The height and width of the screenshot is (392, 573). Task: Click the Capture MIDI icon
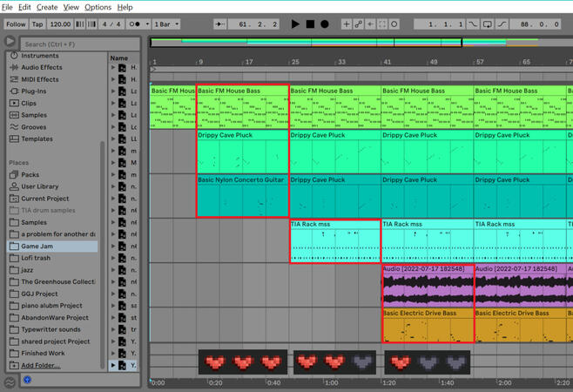coord(381,24)
